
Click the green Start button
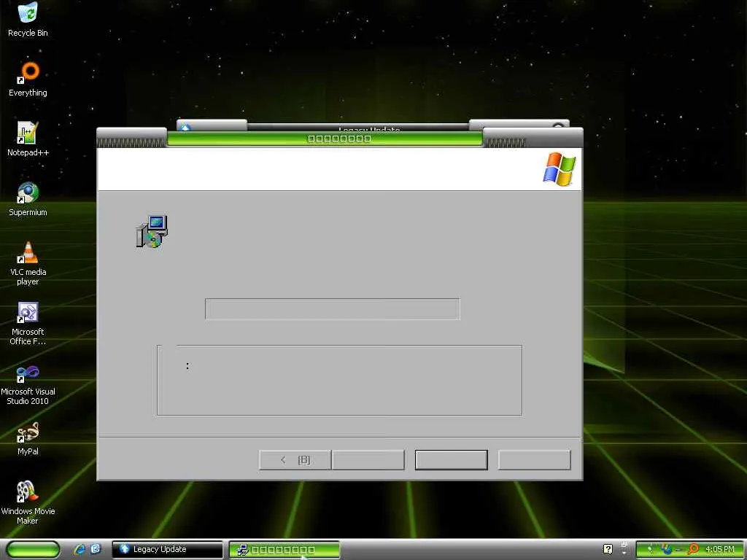pos(33,549)
